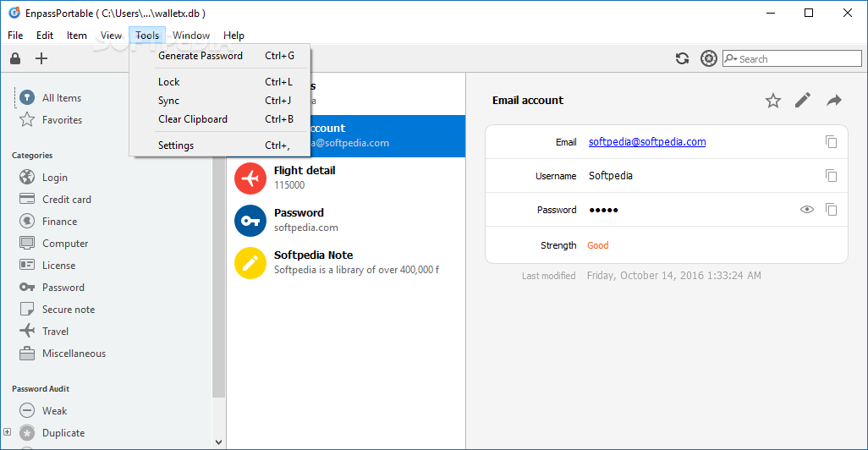Choose Lock from Tools menu

tap(220, 82)
